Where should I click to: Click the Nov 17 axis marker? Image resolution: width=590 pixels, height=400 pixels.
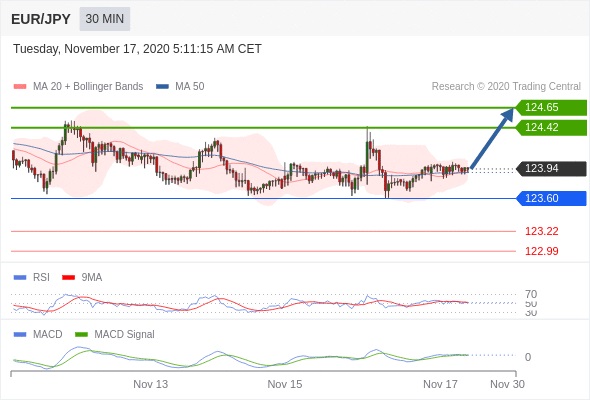point(440,384)
